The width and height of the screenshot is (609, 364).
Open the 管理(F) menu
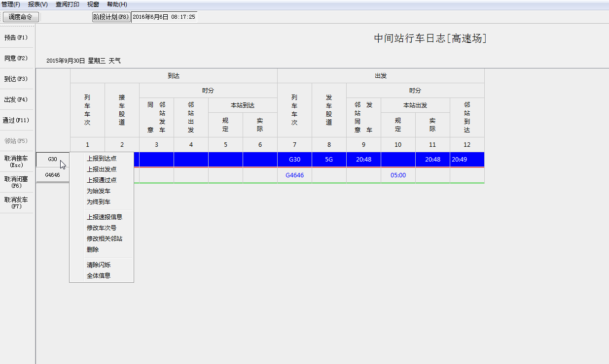[10, 4]
